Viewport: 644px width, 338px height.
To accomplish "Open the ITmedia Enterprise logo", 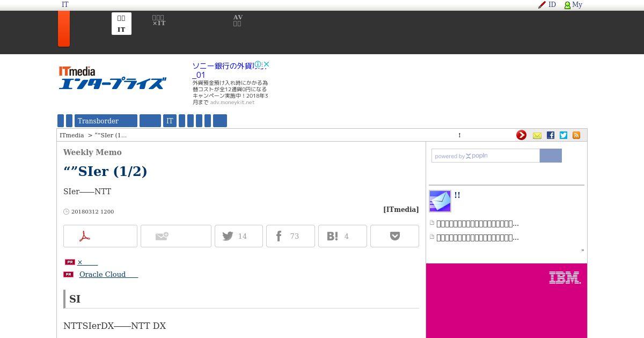I will tap(112, 78).
